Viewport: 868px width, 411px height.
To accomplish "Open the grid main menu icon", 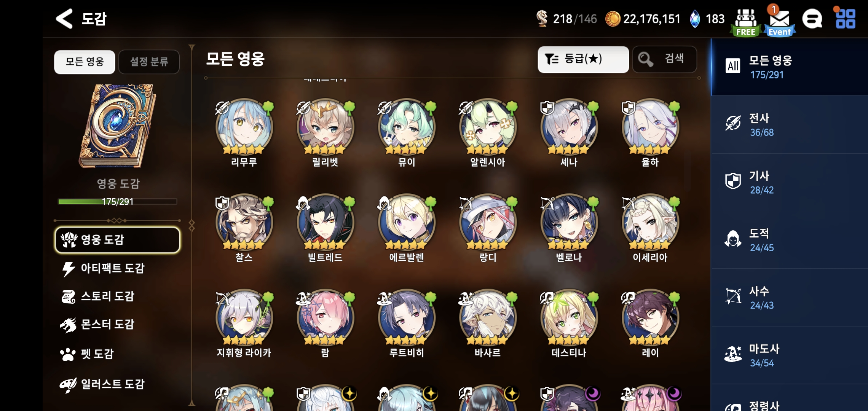I will 845,19.
